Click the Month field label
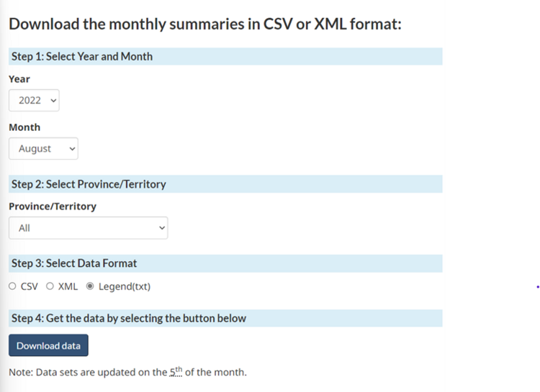540x392 pixels. (x=24, y=127)
